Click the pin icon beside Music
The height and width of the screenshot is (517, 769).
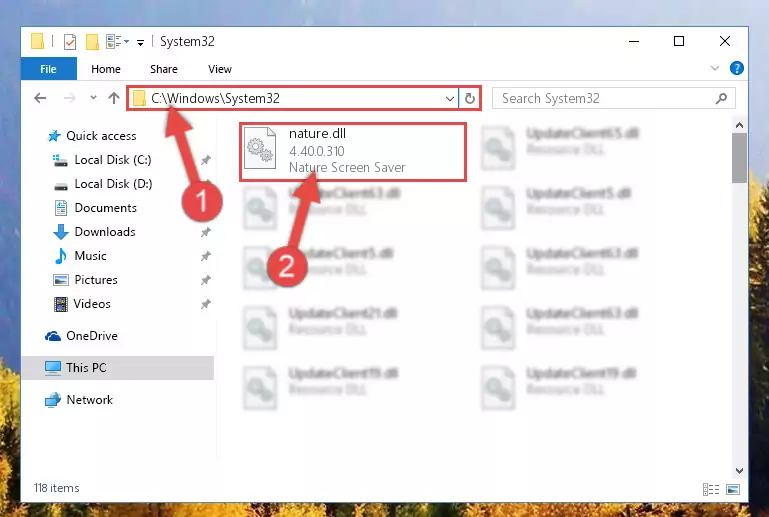[205, 256]
